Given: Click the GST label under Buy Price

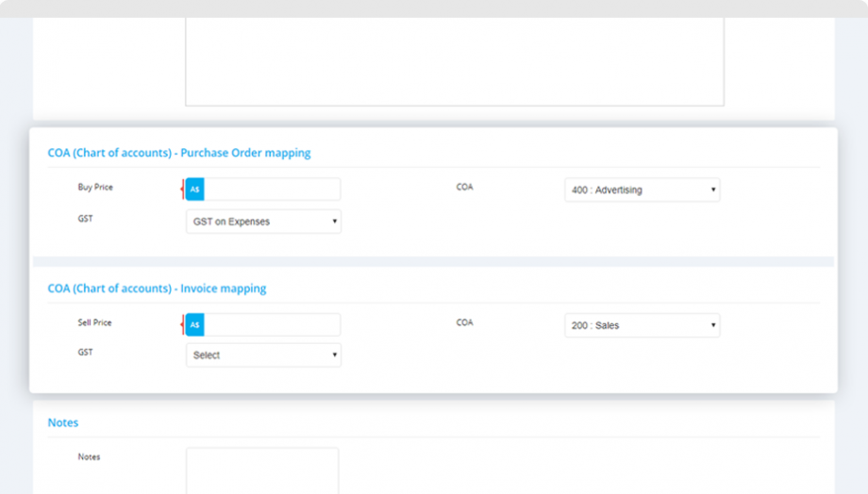Looking at the screenshot, I should [86, 219].
